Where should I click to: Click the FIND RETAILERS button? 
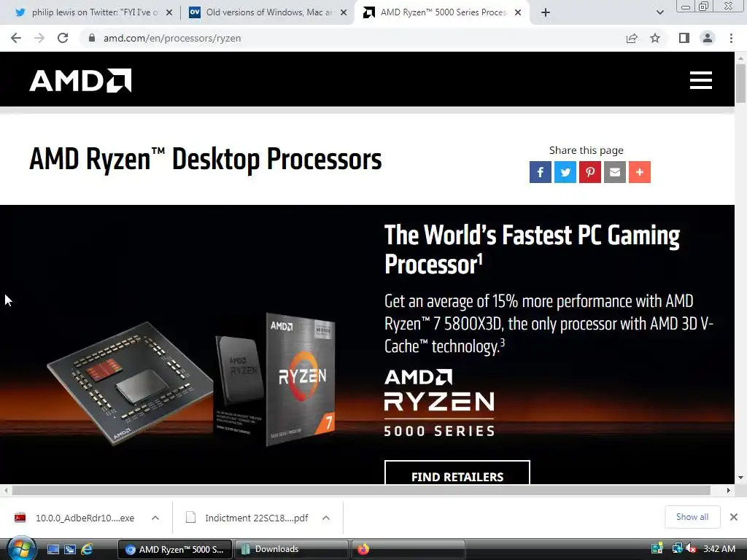click(457, 472)
